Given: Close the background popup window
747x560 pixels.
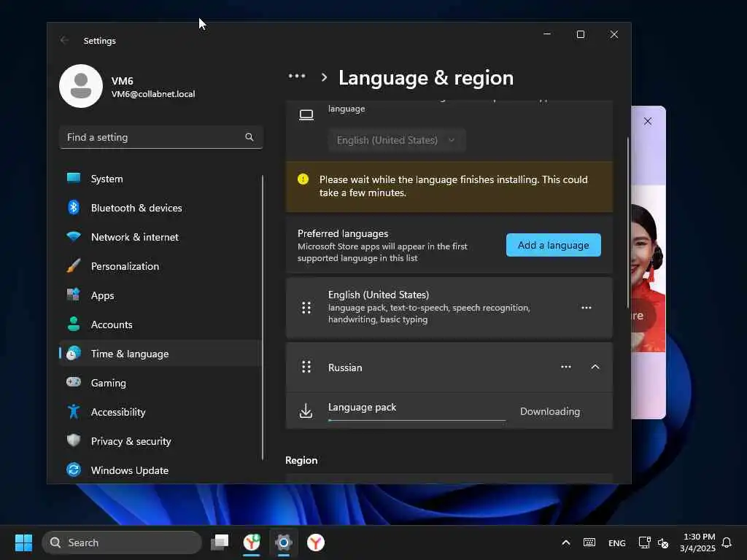Looking at the screenshot, I should [648, 121].
